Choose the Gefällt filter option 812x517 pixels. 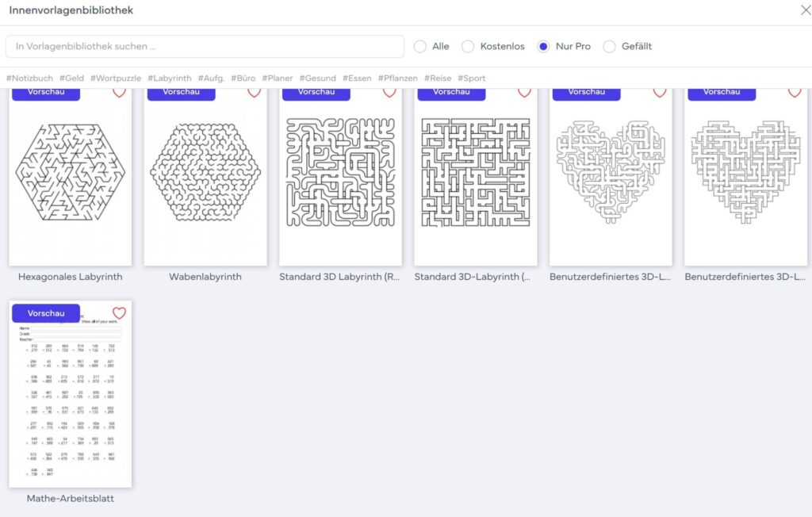[x=610, y=47]
